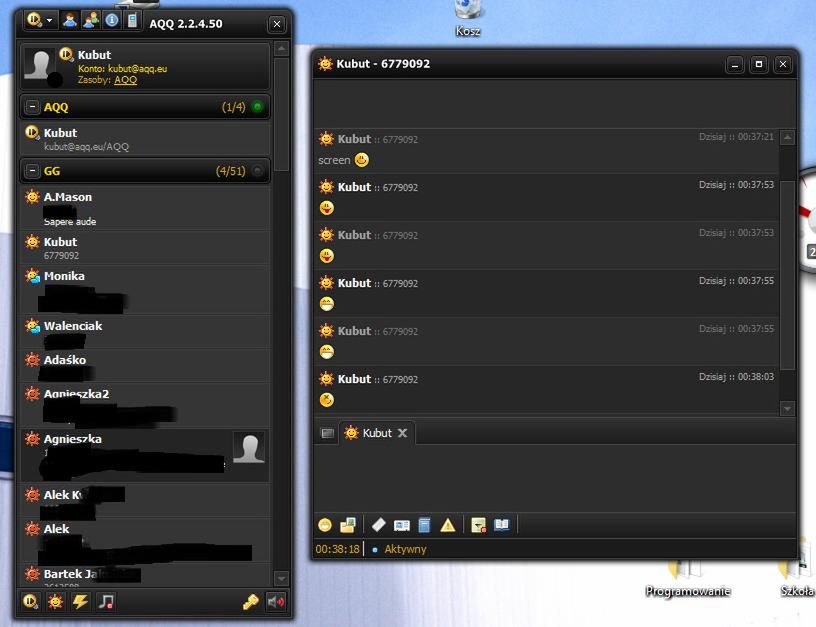
Task: Click the contact list scroll down arrow
Action: pos(281,578)
